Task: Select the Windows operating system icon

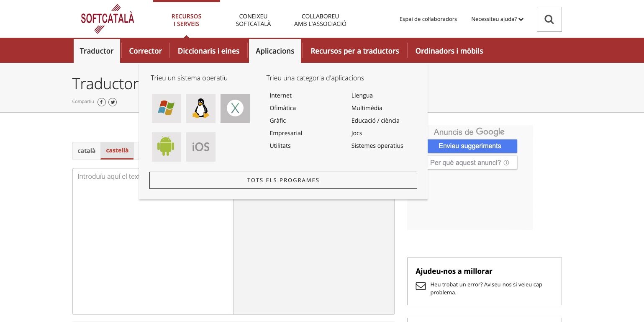Action: (x=166, y=108)
